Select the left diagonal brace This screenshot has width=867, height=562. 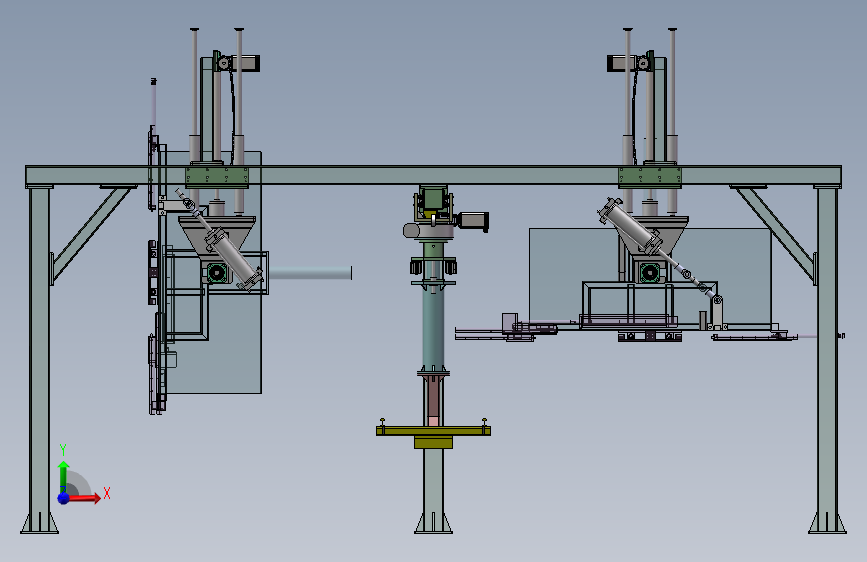pos(91,232)
